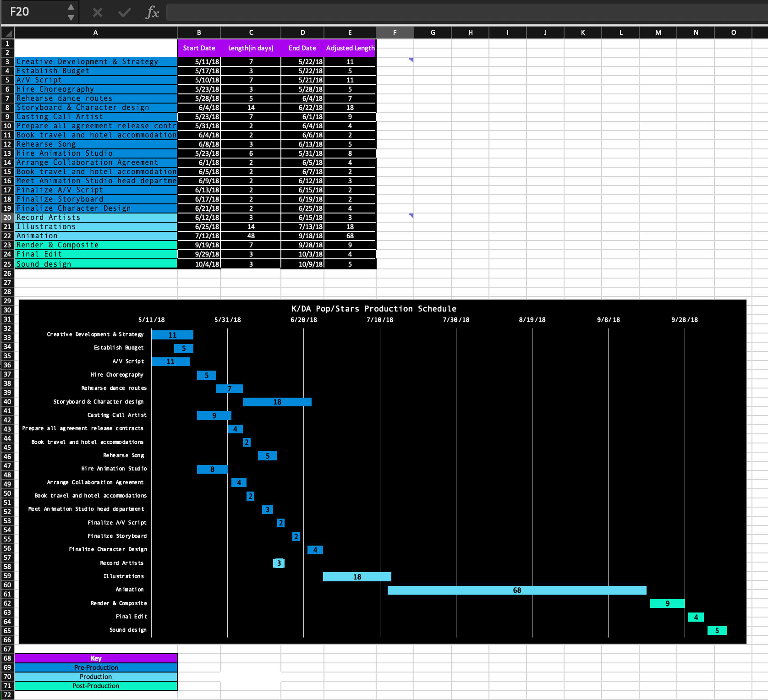Select column A header
The height and width of the screenshot is (700, 768).
click(95, 33)
